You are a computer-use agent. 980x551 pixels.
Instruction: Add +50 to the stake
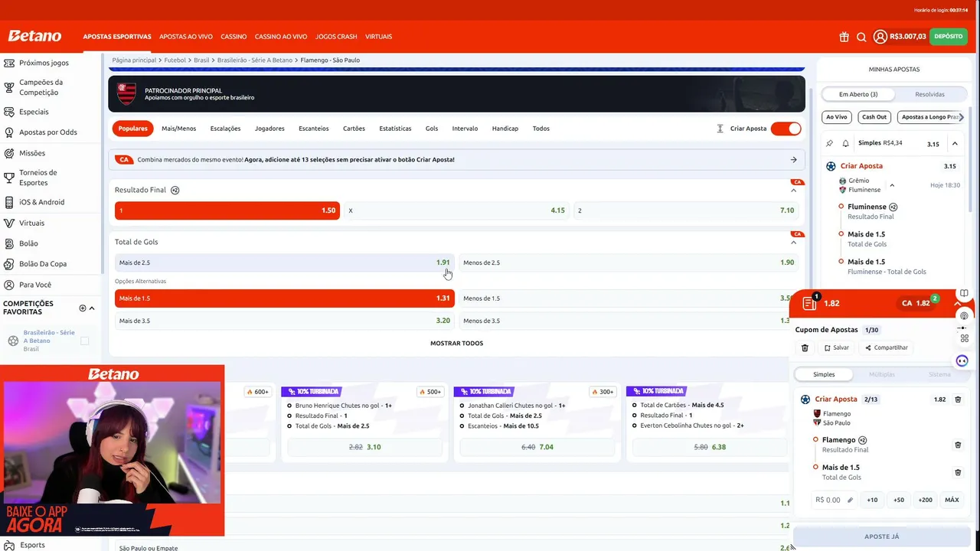point(899,500)
